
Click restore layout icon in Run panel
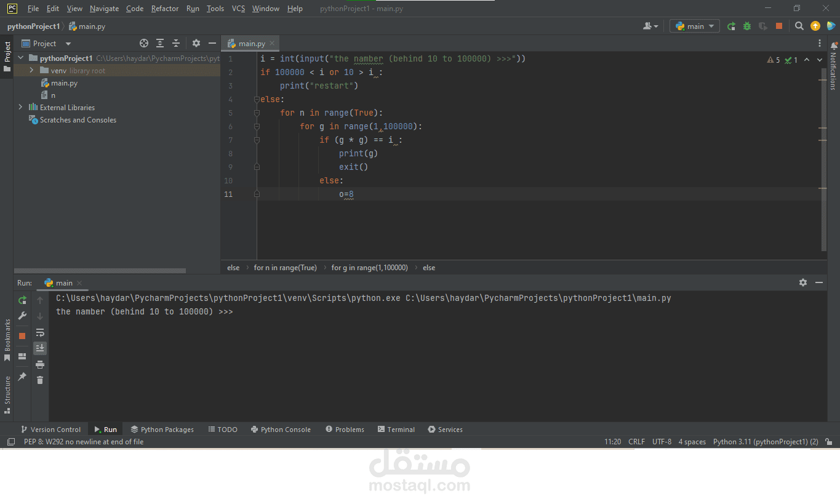[22, 356]
